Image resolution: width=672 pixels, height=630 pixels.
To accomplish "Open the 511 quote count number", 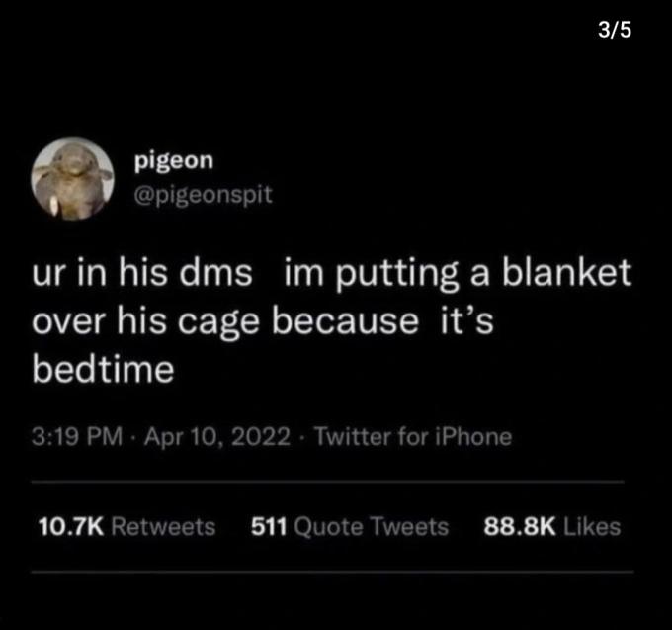I will pos(269,526).
